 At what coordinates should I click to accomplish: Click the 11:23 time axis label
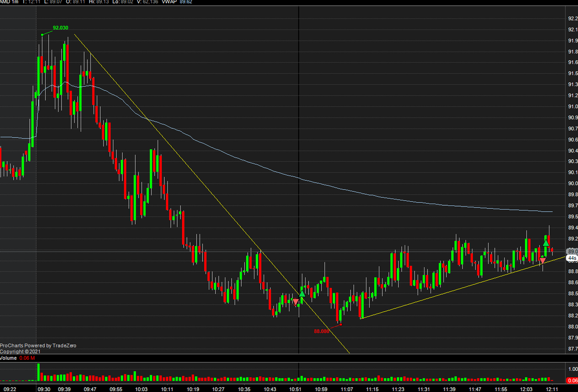tap(398, 389)
